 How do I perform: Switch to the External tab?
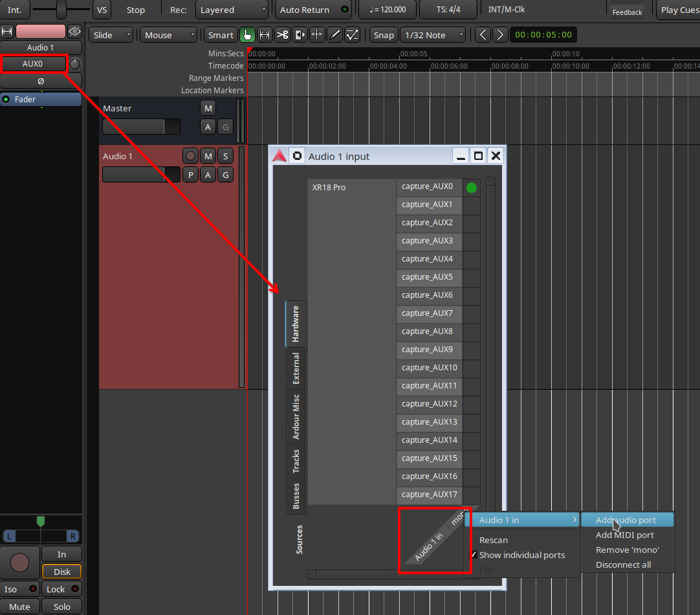coord(296,368)
